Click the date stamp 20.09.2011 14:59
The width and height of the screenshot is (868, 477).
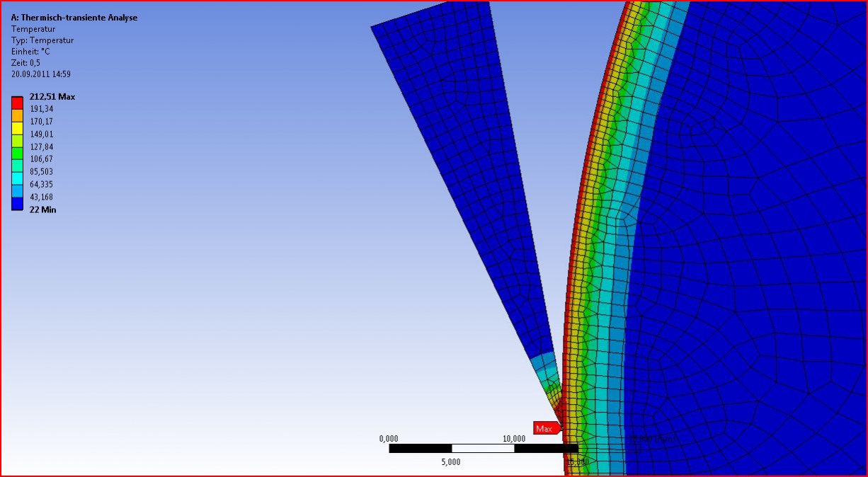[40, 74]
